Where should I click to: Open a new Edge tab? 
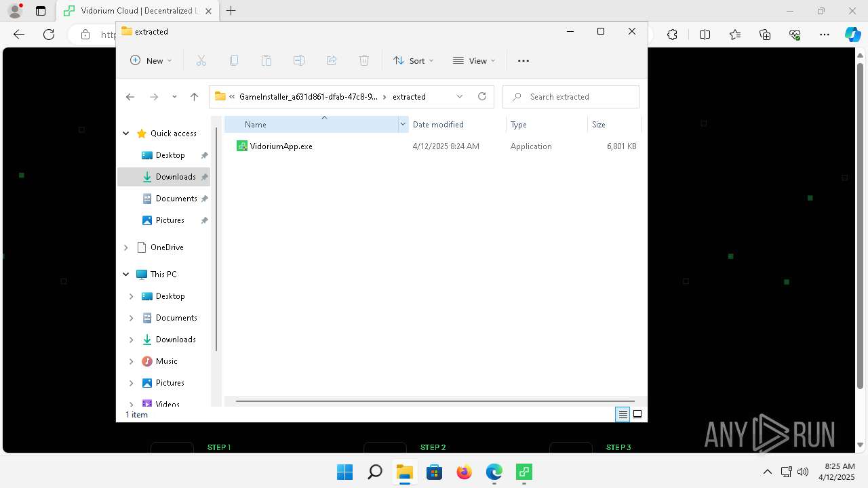(x=231, y=11)
